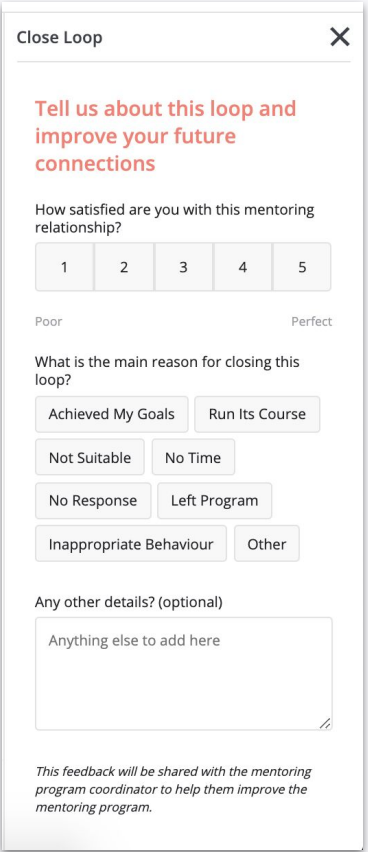368x852 pixels.
Task: Pick satisfaction rating 4
Action: 243,267
